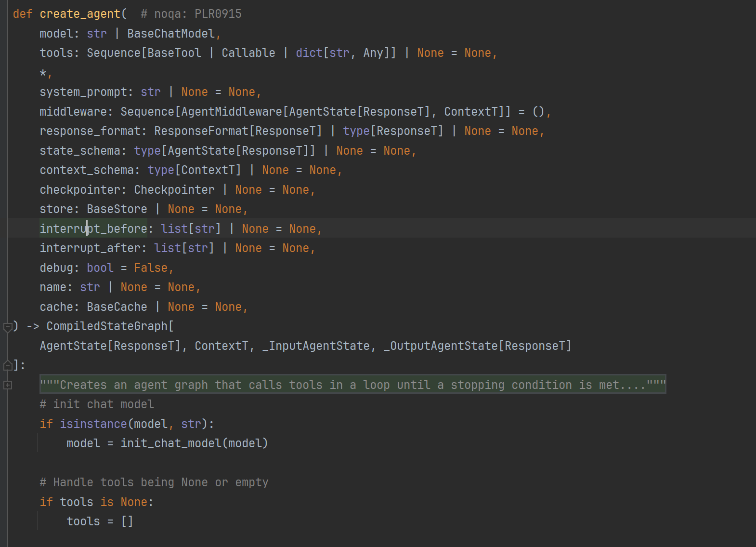
Task: Click the checkpointer parameter name
Action: pyautogui.click(x=80, y=190)
